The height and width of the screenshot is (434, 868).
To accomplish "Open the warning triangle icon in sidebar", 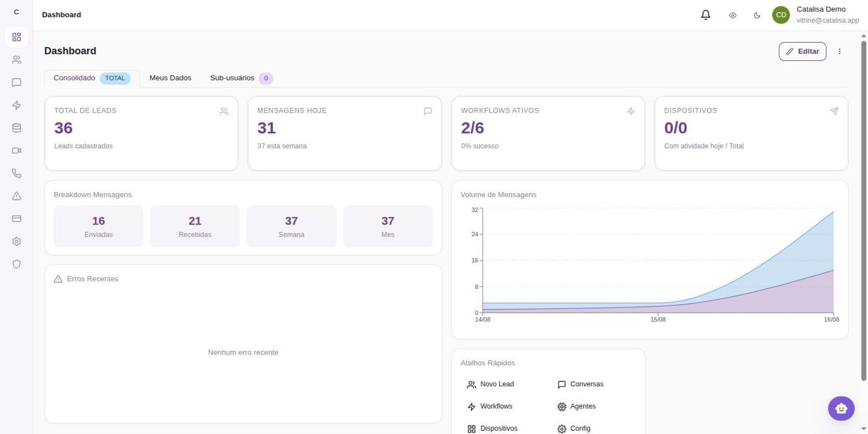I will (17, 196).
